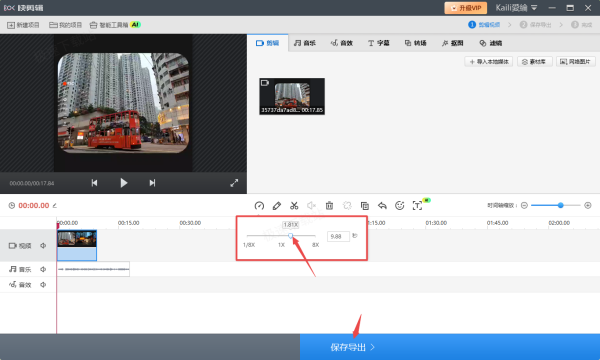Expand the preview to fullscreen
Image resolution: width=600 pixels, height=360 pixels.
pos(234,183)
